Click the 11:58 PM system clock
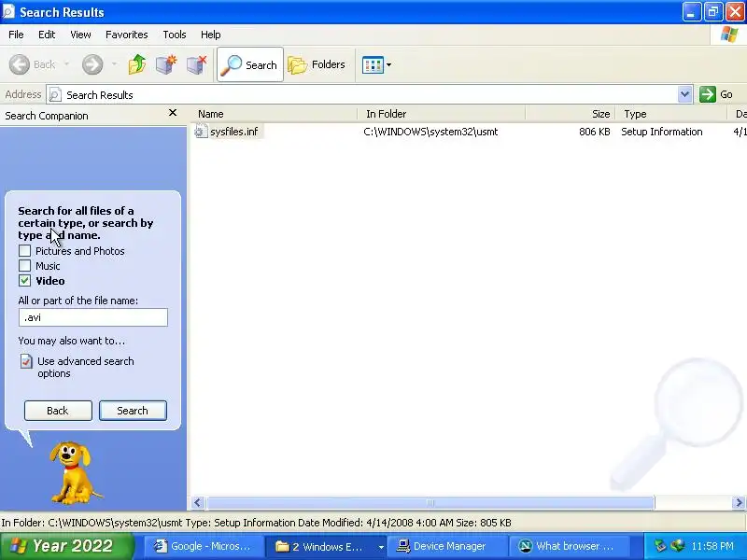Viewport: 747px width, 560px height. pyautogui.click(x=712, y=546)
